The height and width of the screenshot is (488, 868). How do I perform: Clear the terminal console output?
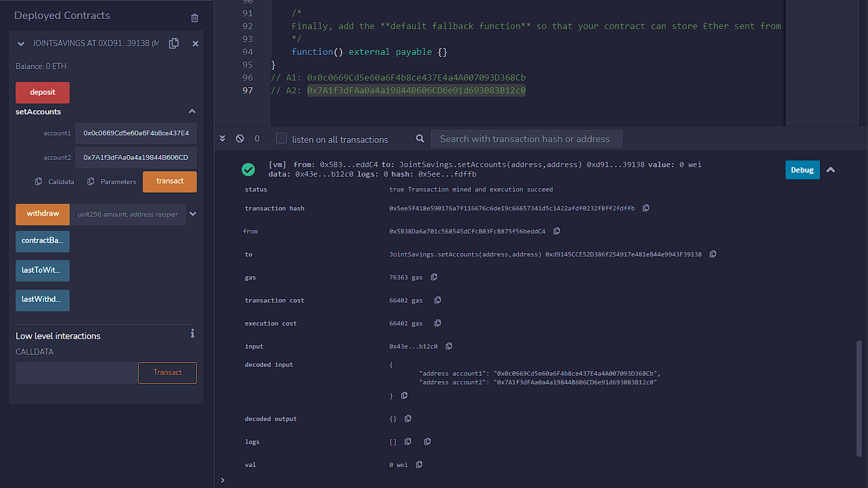(239, 138)
